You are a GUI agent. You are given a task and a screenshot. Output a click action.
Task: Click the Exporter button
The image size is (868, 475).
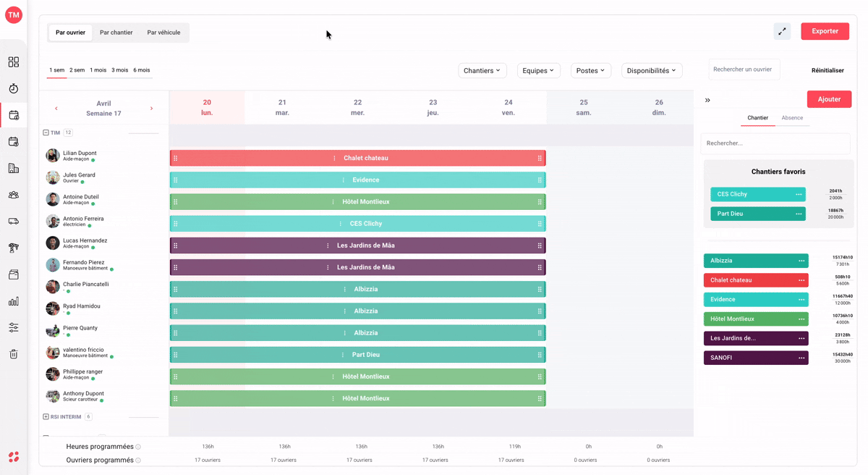point(825,31)
